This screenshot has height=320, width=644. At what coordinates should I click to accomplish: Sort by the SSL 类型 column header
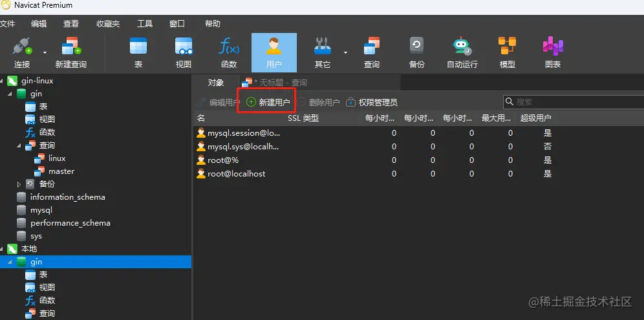(322, 118)
